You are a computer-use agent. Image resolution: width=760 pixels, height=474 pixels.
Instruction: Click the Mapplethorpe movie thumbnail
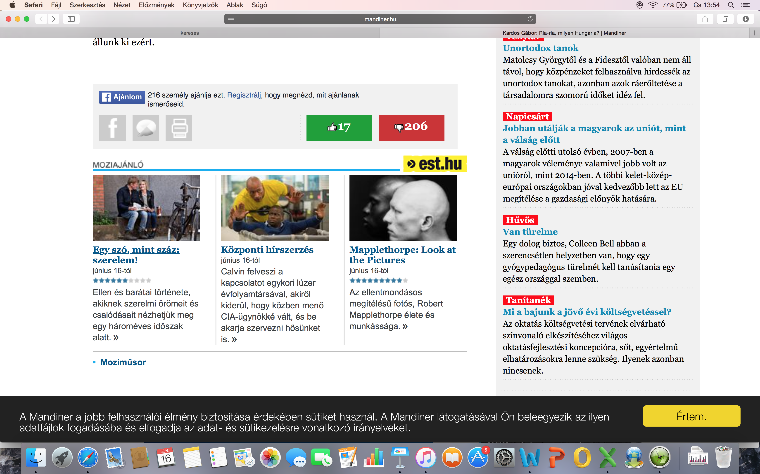coord(403,208)
